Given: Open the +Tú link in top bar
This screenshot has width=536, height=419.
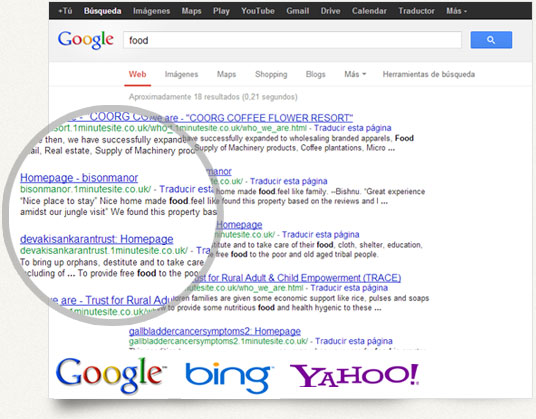Looking at the screenshot, I should [x=65, y=11].
